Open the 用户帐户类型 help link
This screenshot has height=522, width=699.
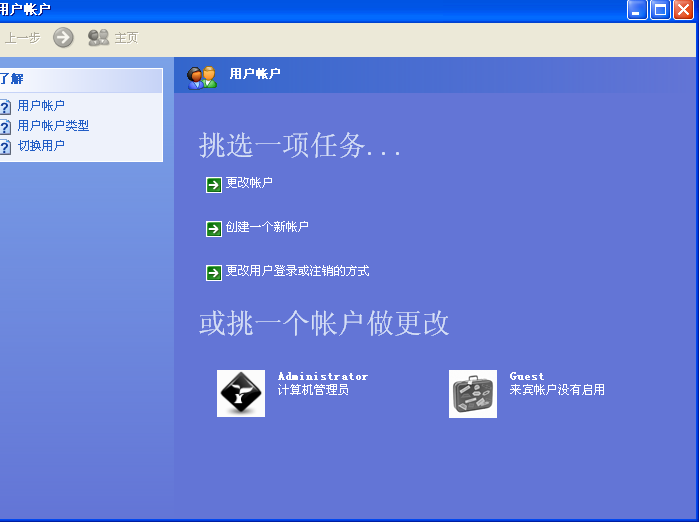[53, 126]
